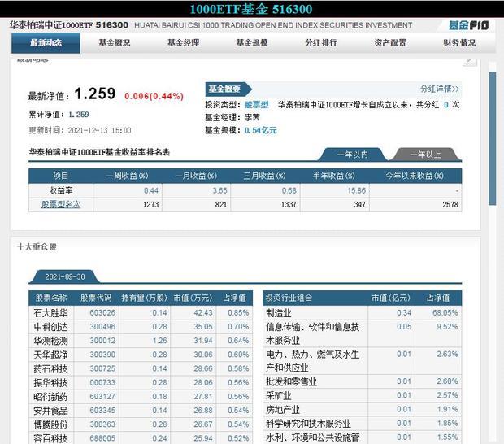Select the 华测检测 stock name
Screen dimensions: 504x444
click(50, 341)
